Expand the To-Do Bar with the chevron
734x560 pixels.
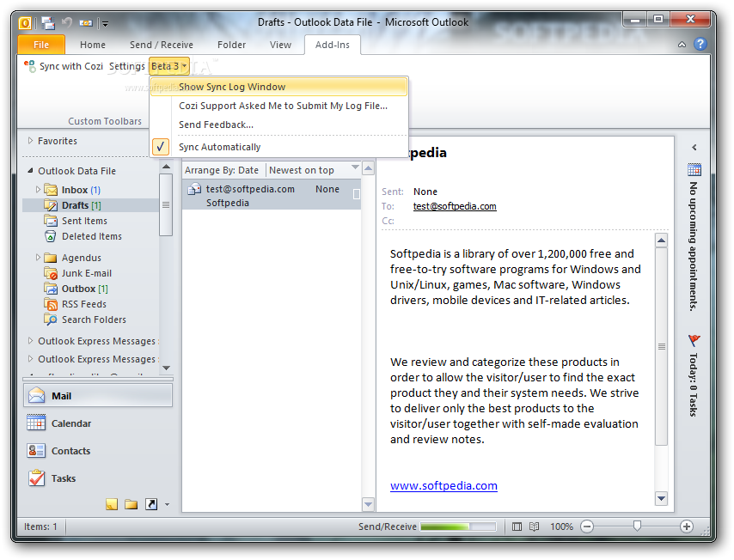[694, 148]
